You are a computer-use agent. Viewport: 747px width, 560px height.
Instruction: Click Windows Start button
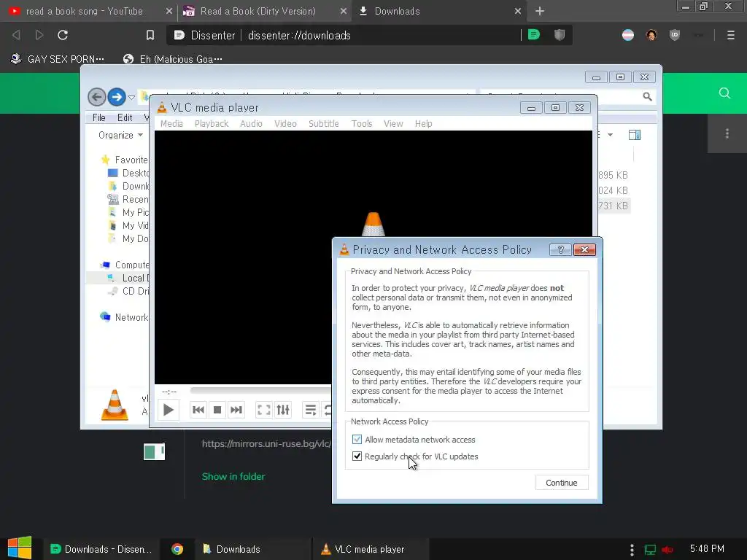[20, 548]
